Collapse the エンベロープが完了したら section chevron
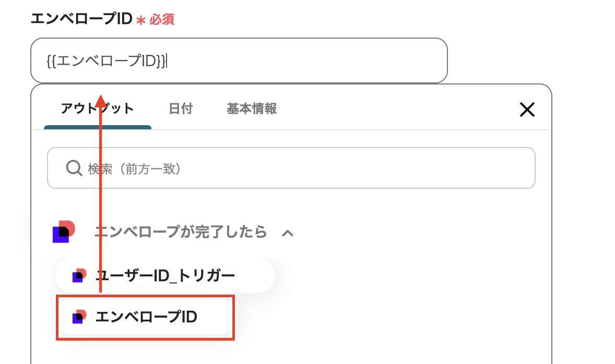This screenshot has width=615, height=364. 287,233
